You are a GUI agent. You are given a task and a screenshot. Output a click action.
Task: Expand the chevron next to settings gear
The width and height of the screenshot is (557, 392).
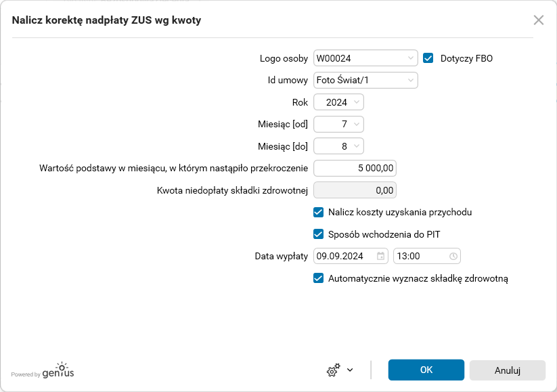click(x=350, y=370)
